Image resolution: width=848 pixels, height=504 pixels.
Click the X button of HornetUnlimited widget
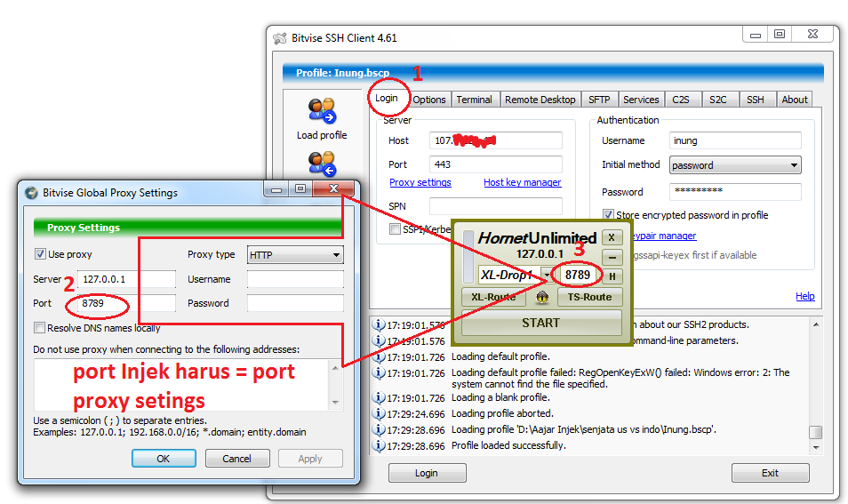(612, 237)
